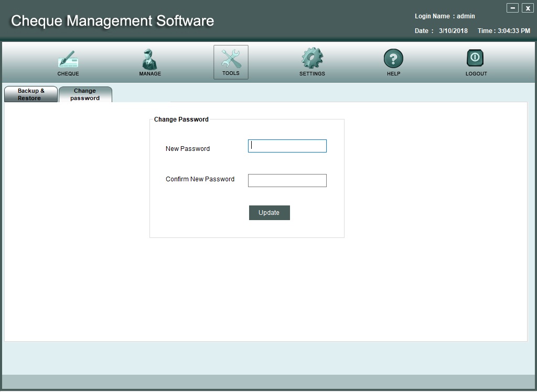
Task: Click the Confirm New Password field
Action: click(287, 180)
